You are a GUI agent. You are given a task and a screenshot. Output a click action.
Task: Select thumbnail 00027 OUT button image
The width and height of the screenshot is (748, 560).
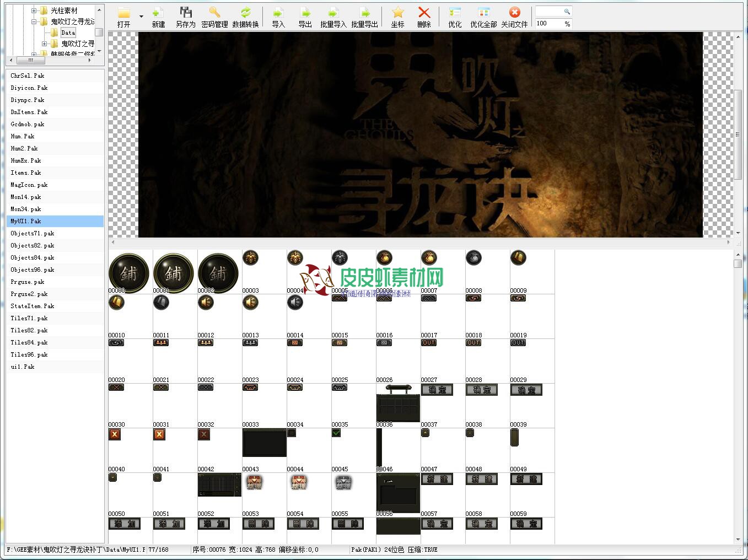point(428,342)
